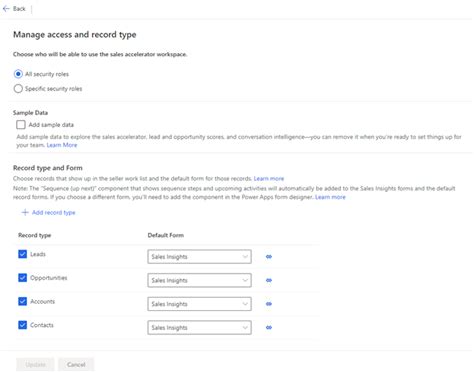Click Learn More link under Sample Data
Screen dimensions: 474x373
pos(62,145)
